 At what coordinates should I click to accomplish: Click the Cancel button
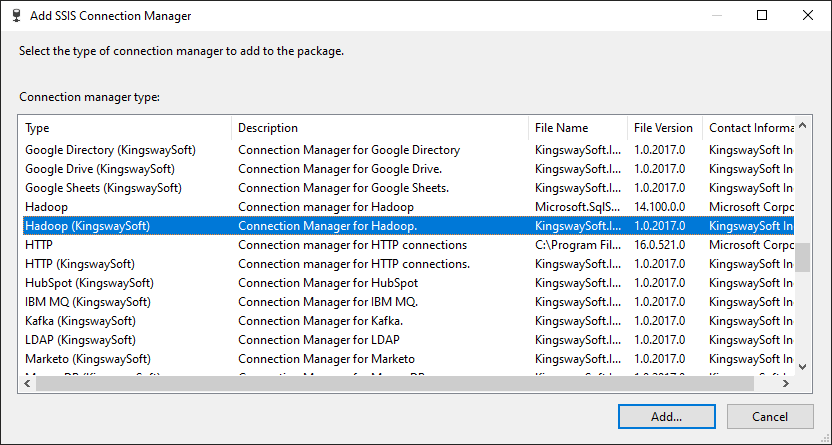click(770, 417)
